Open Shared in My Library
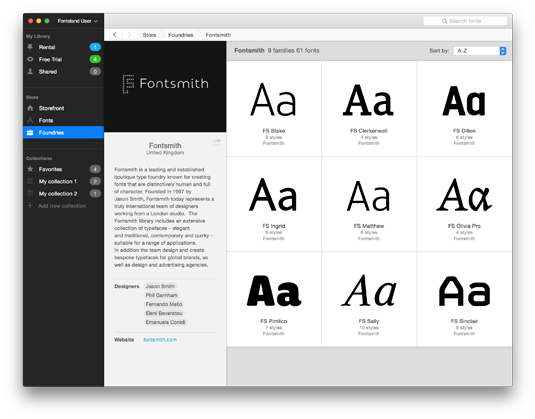The image size is (535, 419). (x=63, y=71)
